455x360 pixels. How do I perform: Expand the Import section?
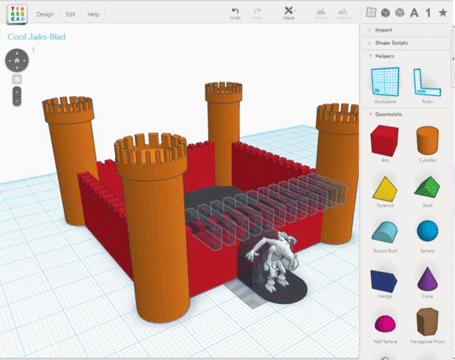[x=383, y=30]
